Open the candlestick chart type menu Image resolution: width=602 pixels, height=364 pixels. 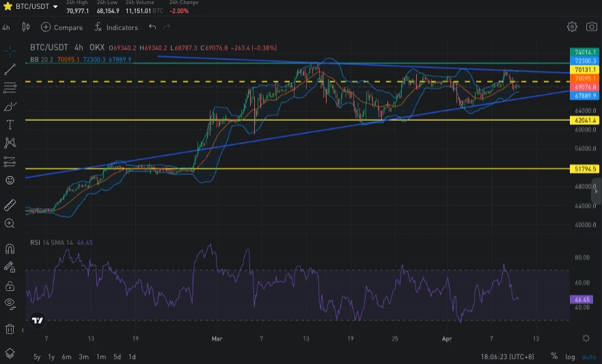click(26, 27)
